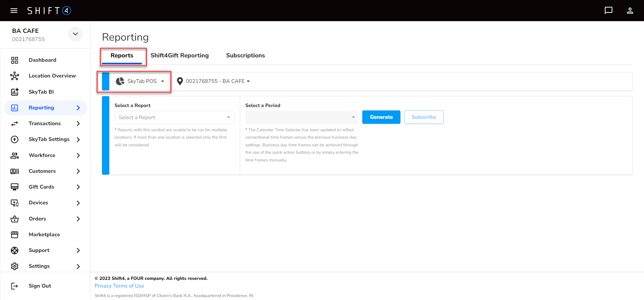This screenshot has width=644, height=300.
Task: Click the Sign Out exit icon
Action: coord(14,286)
